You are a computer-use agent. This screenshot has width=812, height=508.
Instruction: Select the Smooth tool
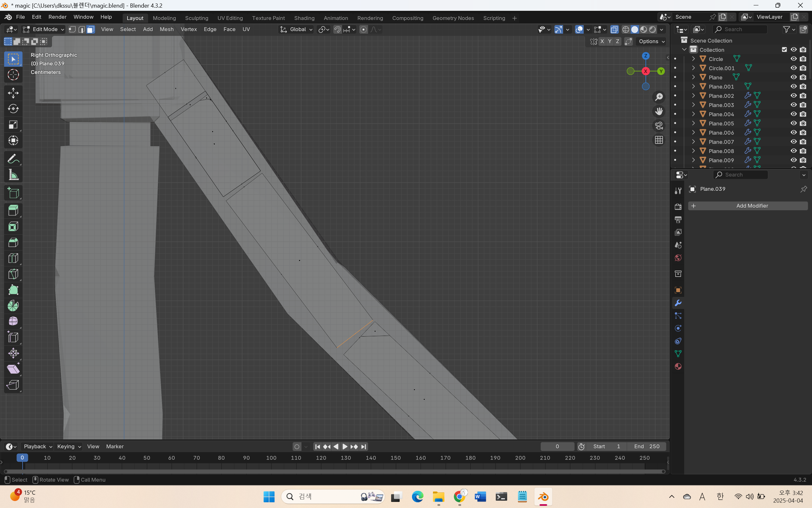click(13, 322)
